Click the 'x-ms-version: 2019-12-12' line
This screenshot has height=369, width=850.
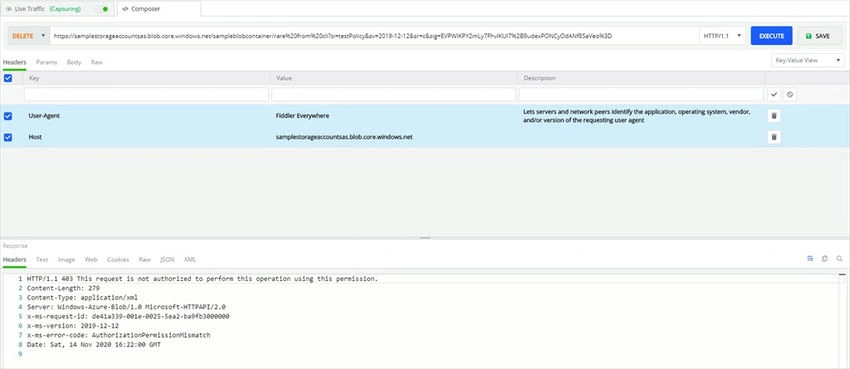73,326
